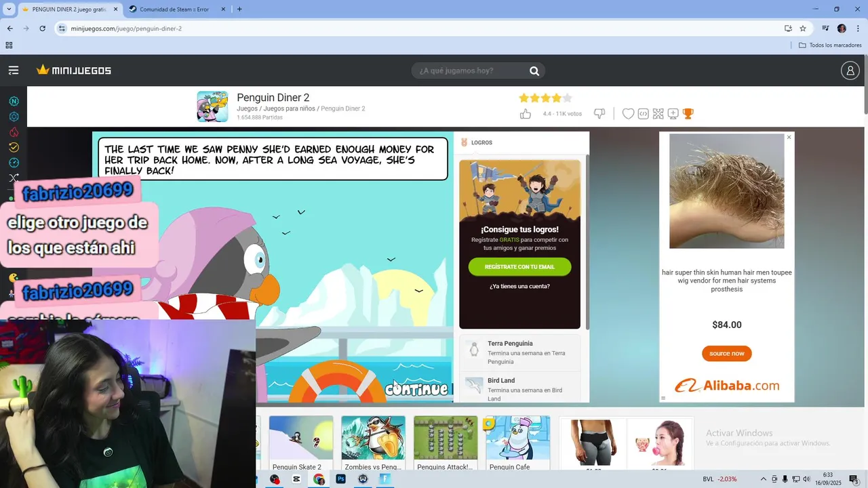Close the Alibaba ad with X
This screenshot has height=488, width=868.
[789, 138]
